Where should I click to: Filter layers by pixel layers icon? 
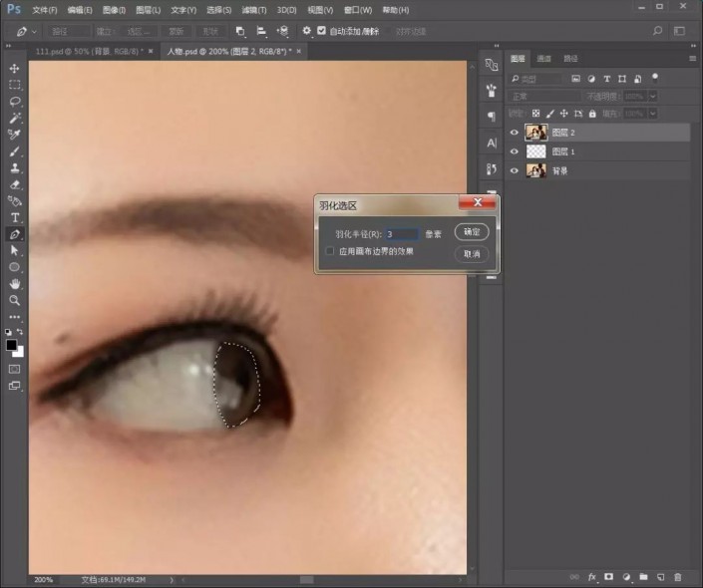(x=576, y=79)
